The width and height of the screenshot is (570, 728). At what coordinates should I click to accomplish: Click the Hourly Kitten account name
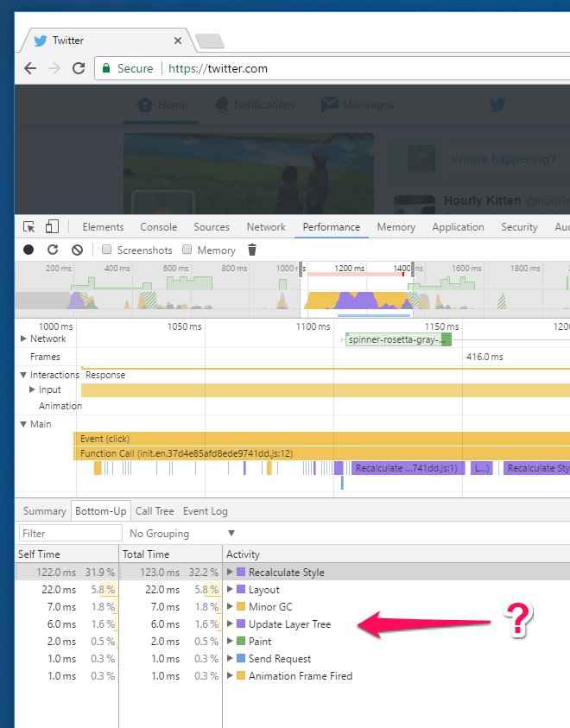point(482,200)
